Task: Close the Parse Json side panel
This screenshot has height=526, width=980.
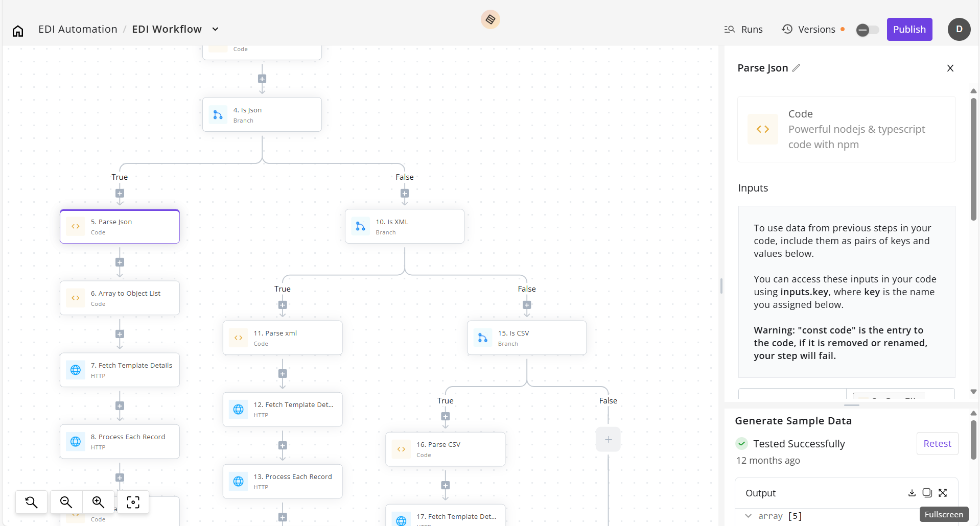Action: point(950,68)
